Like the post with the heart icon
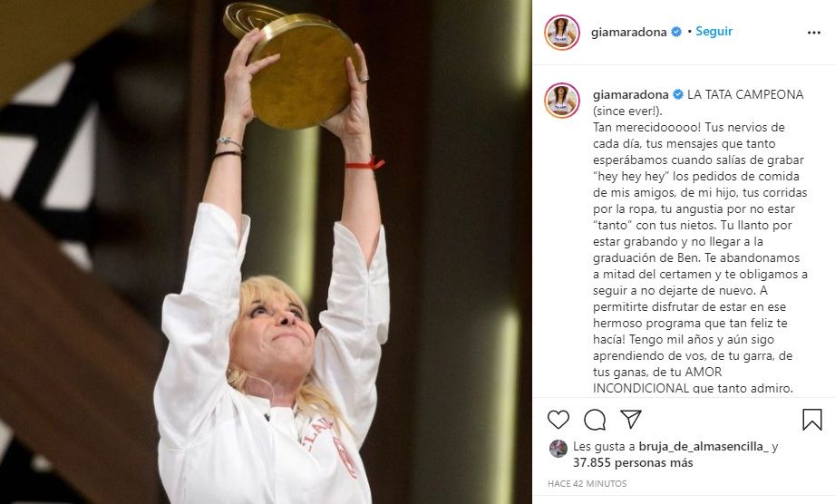 tap(558, 420)
